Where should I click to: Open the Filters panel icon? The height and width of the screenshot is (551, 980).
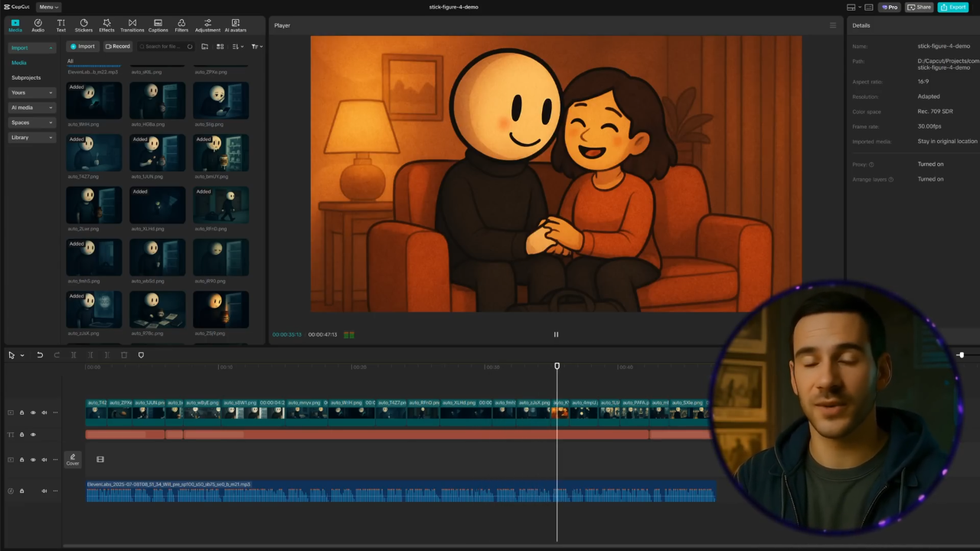[181, 25]
